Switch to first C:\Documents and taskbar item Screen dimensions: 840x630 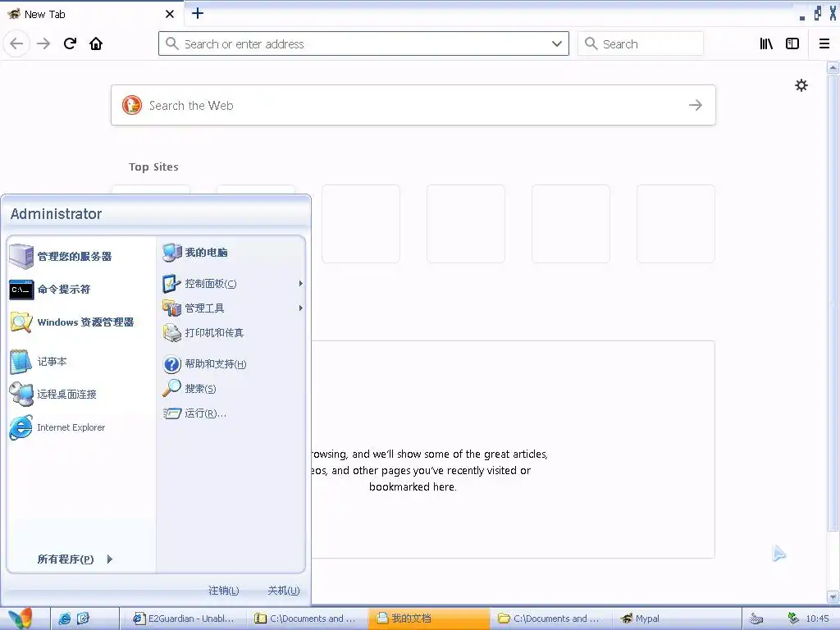pyautogui.click(x=305, y=619)
